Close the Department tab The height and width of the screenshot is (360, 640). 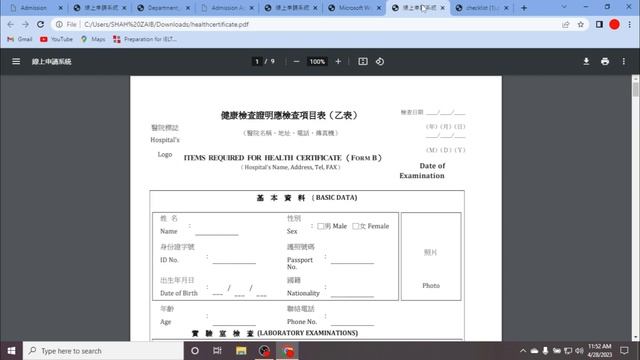(x=188, y=8)
